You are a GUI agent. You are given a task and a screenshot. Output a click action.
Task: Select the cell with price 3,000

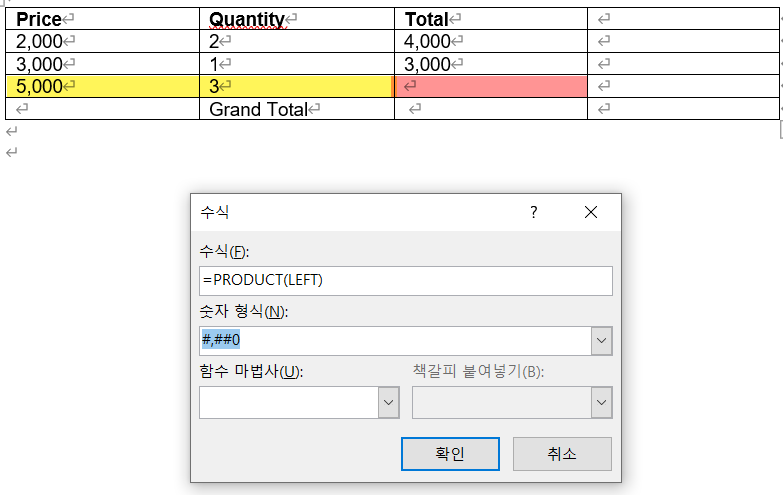102,63
